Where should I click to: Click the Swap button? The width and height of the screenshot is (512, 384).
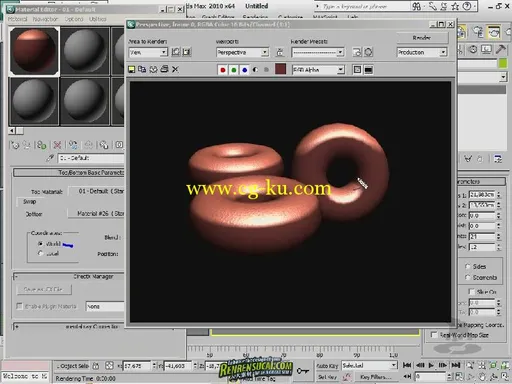(30, 202)
